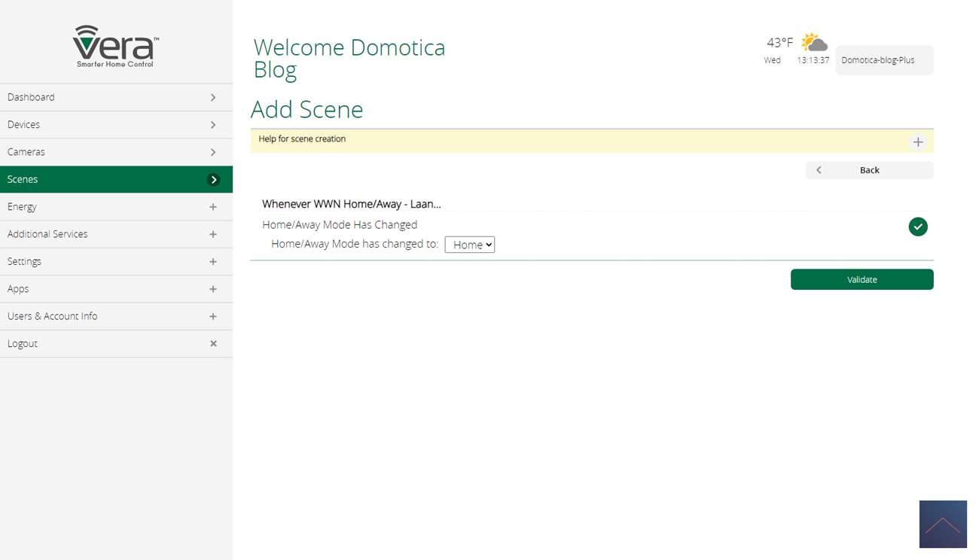The height and width of the screenshot is (560, 979).
Task: Expand Additional Services plus icon
Action: pos(213,235)
